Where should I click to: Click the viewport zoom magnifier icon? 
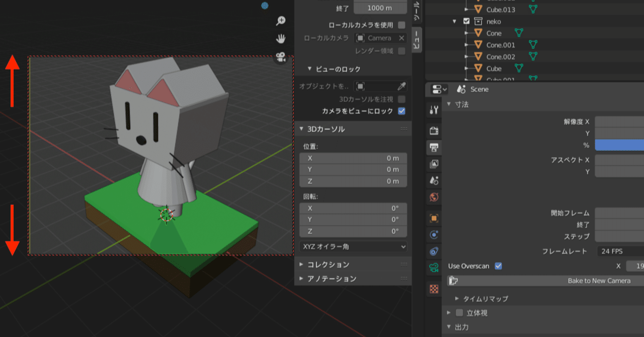(281, 21)
